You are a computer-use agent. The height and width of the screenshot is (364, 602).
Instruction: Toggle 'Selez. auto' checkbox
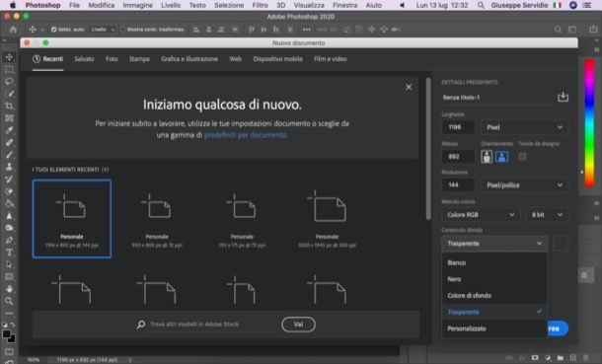pyautogui.click(x=53, y=30)
